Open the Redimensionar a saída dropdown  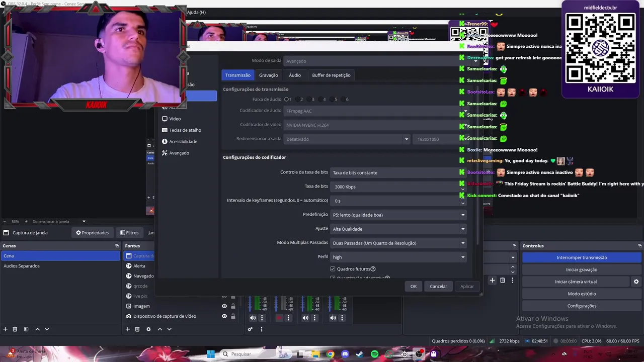click(x=347, y=139)
